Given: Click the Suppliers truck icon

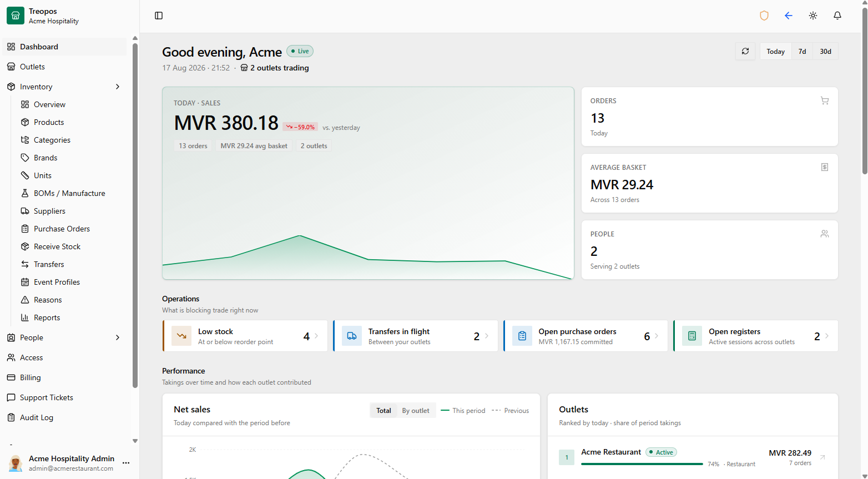Looking at the screenshot, I should click(x=25, y=211).
